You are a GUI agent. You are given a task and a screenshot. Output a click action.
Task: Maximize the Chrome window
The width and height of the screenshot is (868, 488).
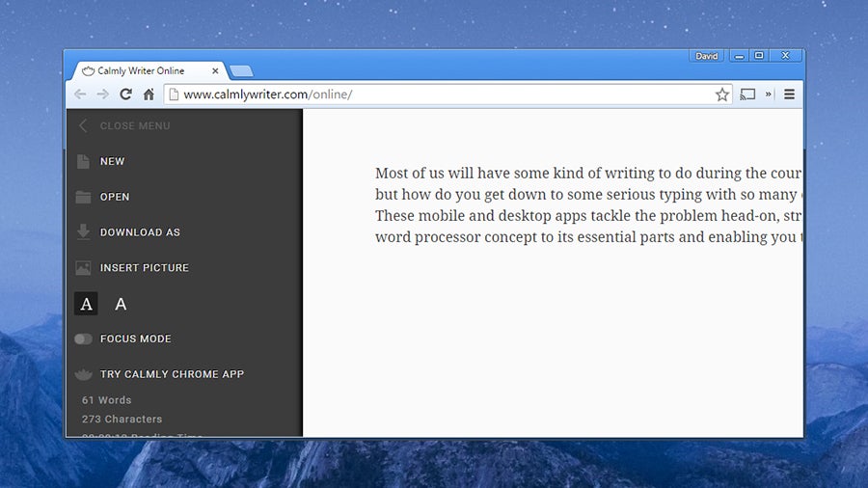click(x=759, y=55)
